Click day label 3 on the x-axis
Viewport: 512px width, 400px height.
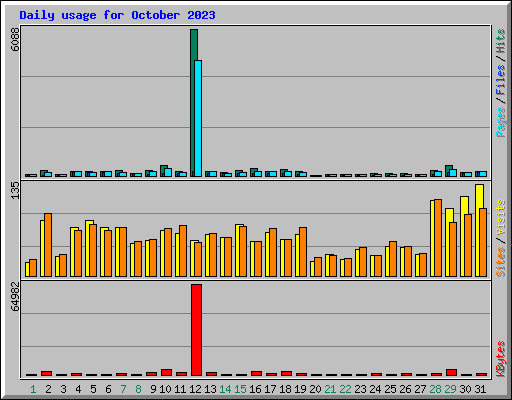[63, 389]
